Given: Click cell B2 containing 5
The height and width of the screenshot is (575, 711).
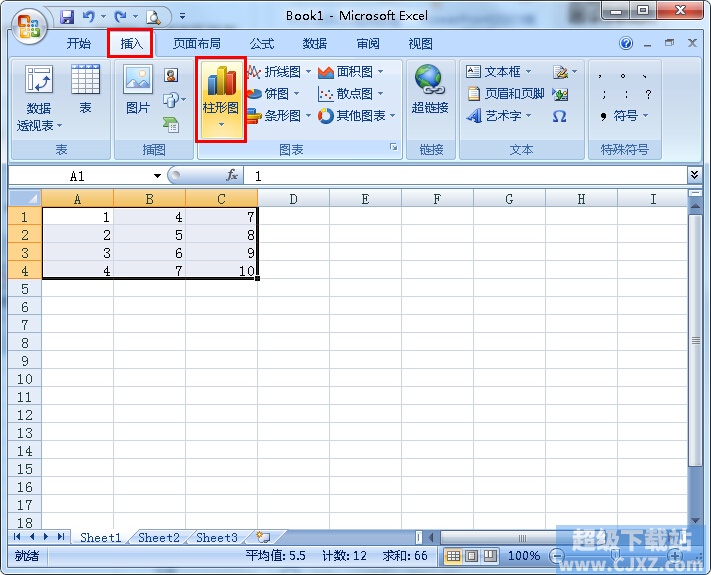Looking at the screenshot, I should pos(150,234).
